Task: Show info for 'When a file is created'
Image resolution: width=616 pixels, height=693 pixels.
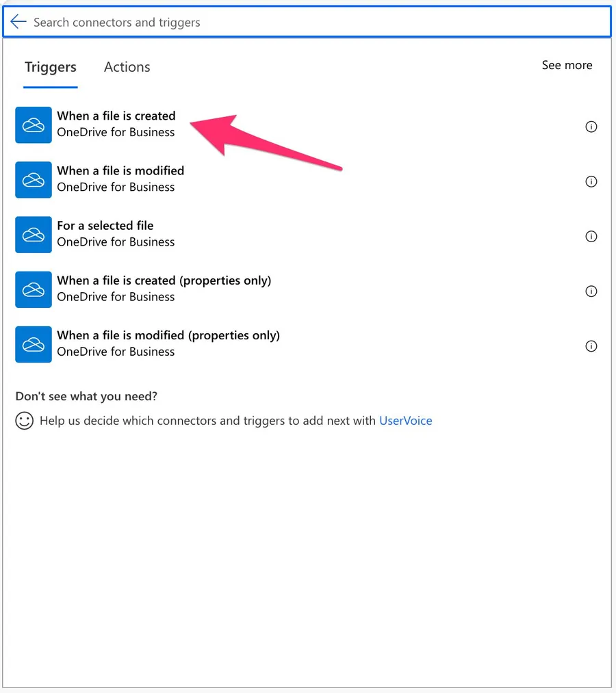Action: pos(591,127)
